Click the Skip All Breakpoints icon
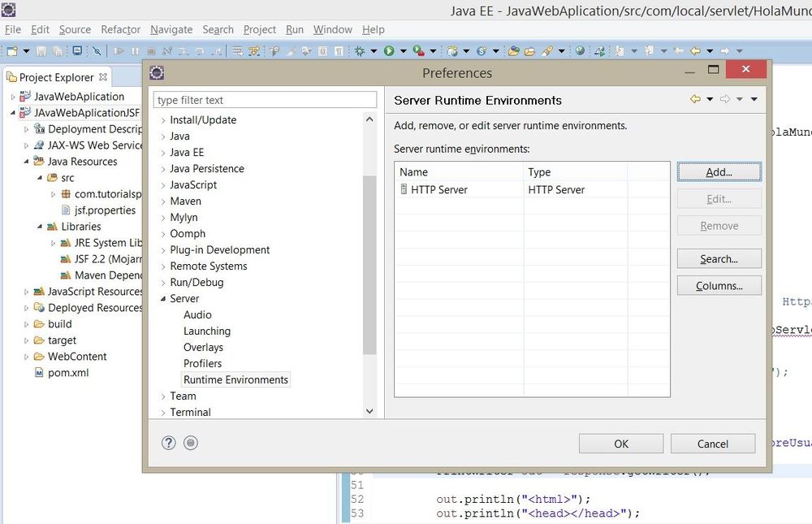Screen dimensions: 812x524 [x=97, y=50]
